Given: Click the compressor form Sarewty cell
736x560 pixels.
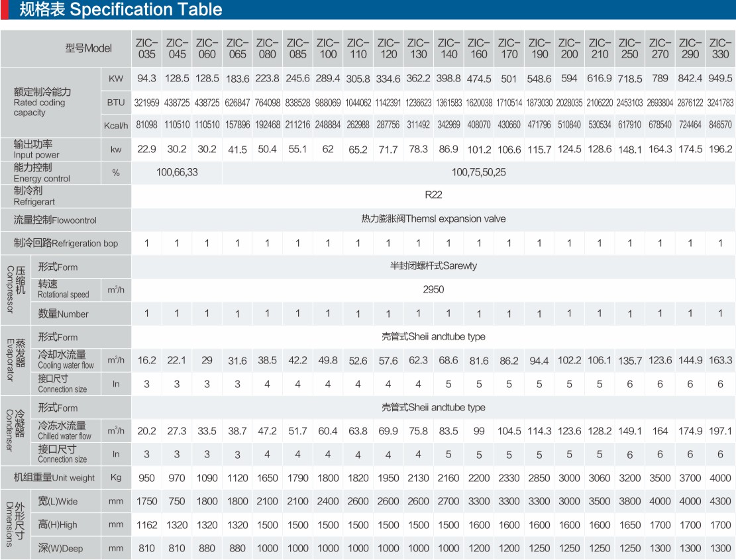Looking at the screenshot, I should [x=433, y=266].
